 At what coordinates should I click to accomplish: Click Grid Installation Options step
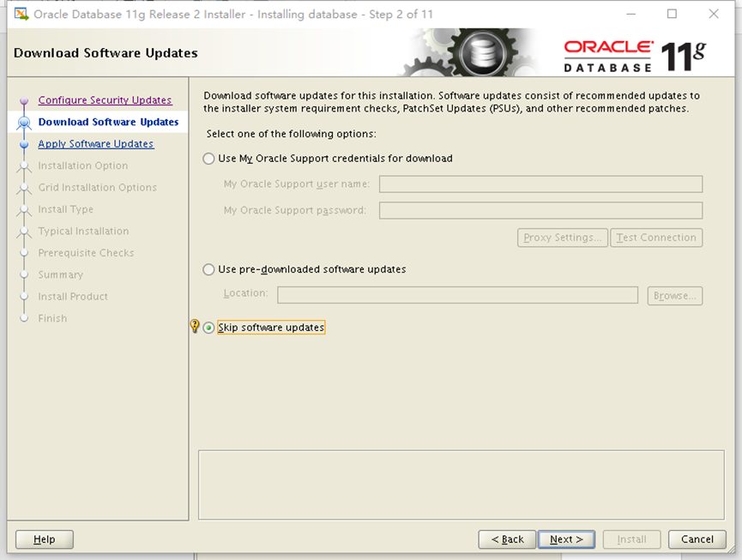98,187
